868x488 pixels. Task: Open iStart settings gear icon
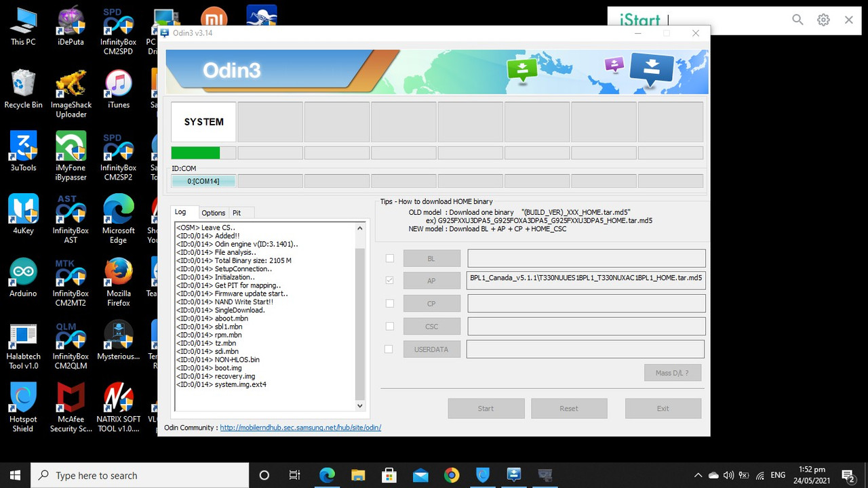[823, 20]
